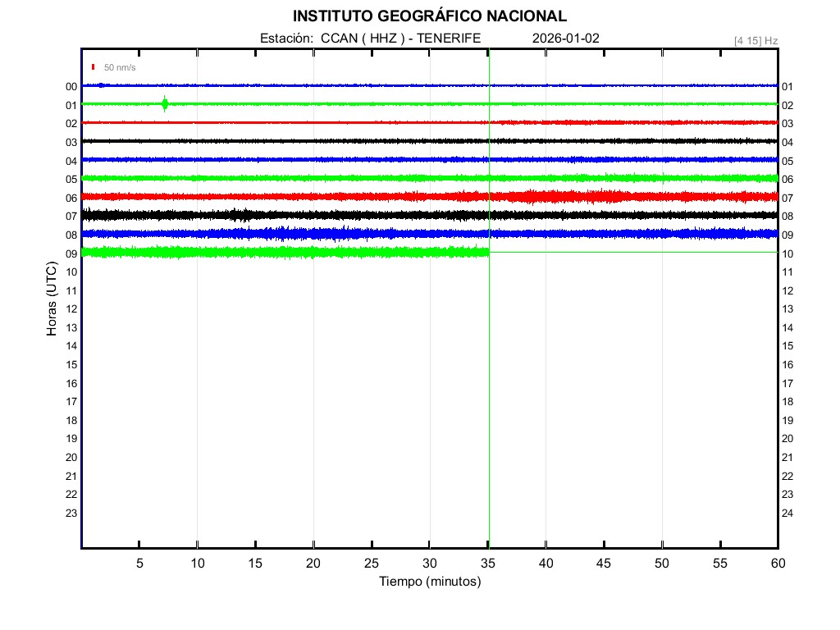Click the 50 nm/s scale text
Screen dimensions: 840x630
[120, 67]
